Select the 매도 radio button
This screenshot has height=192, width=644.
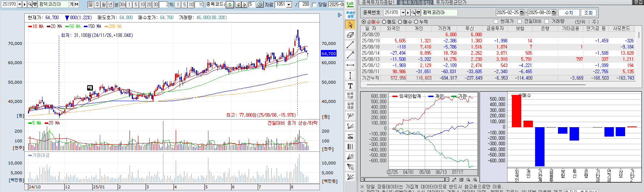tap(384, 22)
